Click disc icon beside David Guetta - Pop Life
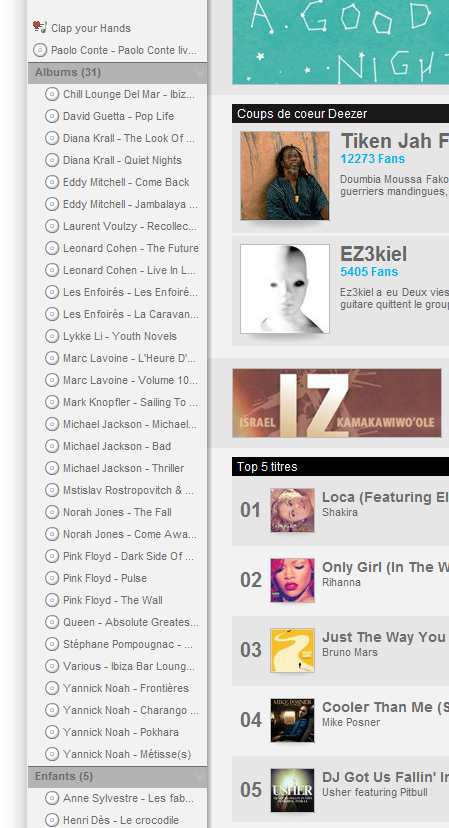The image size is (449, 828). tap(52, 116)
